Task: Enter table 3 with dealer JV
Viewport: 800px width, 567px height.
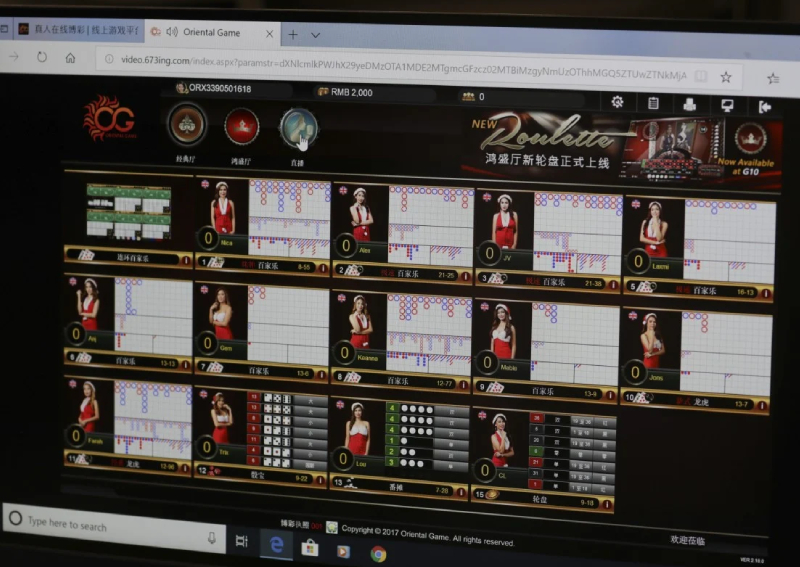Action: click(548, 240)
